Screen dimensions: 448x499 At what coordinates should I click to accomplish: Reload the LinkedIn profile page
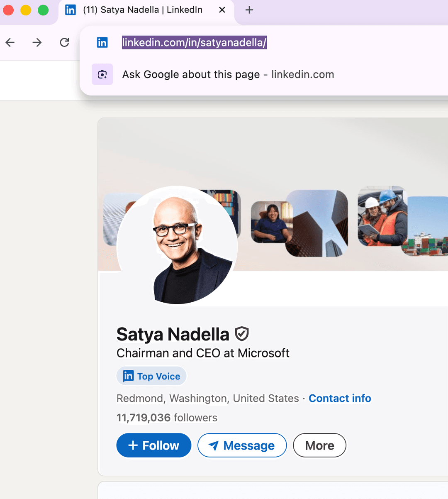[64, 42]
